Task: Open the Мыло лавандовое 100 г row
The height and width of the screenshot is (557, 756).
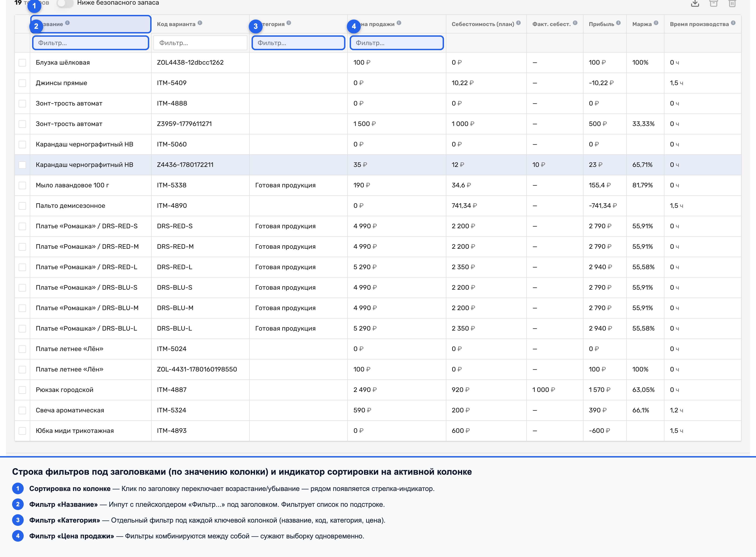Action: (378, 185)
